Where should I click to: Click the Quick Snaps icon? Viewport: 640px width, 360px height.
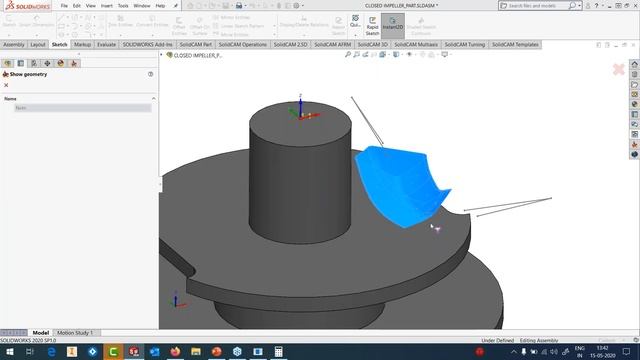pyautogui.click(x=355, y=21)
